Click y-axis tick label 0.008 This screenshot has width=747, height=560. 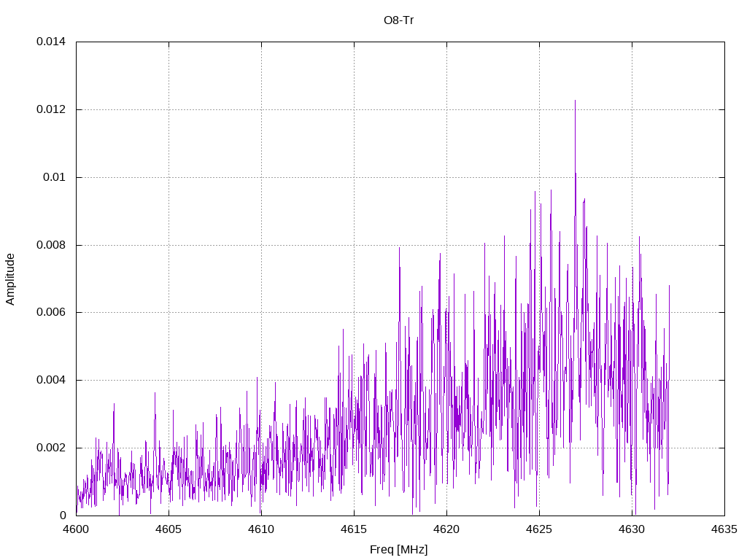[x=51, y=245]
